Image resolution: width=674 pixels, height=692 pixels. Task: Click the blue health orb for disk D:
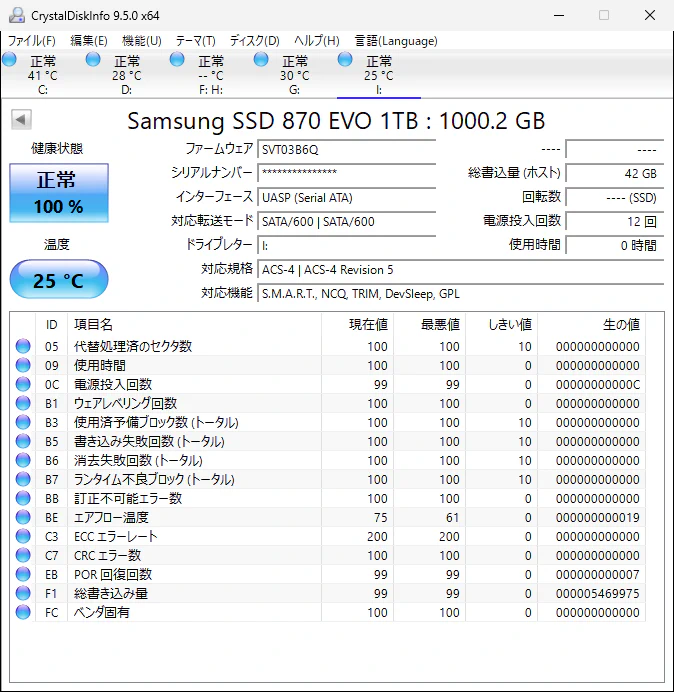click(x=93, y=60)
